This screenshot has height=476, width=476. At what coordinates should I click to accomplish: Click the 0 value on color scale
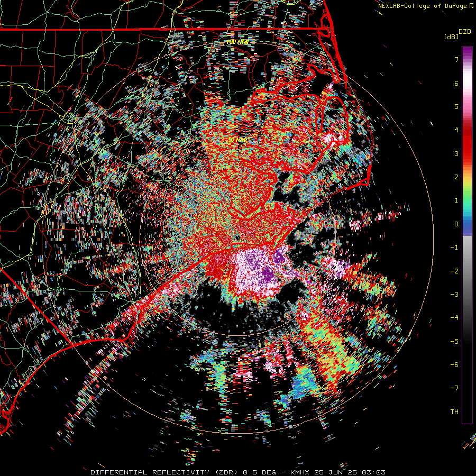456,224
